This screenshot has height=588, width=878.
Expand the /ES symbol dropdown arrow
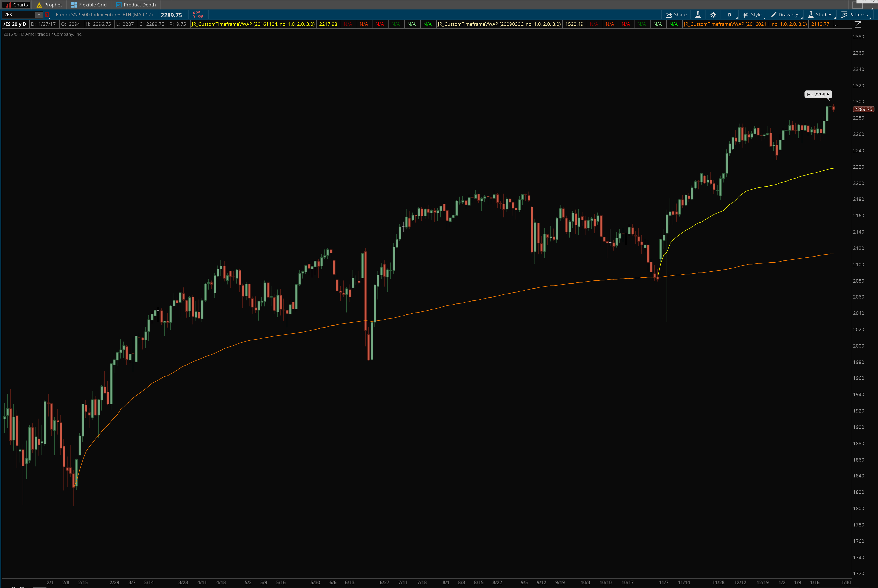[39, 15]
